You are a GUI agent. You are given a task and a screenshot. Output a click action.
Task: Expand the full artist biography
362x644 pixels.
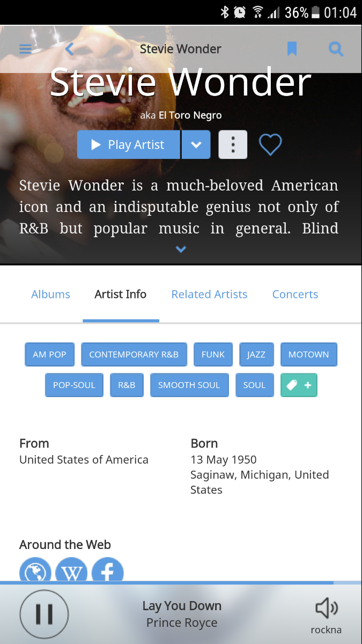(181, 249)
